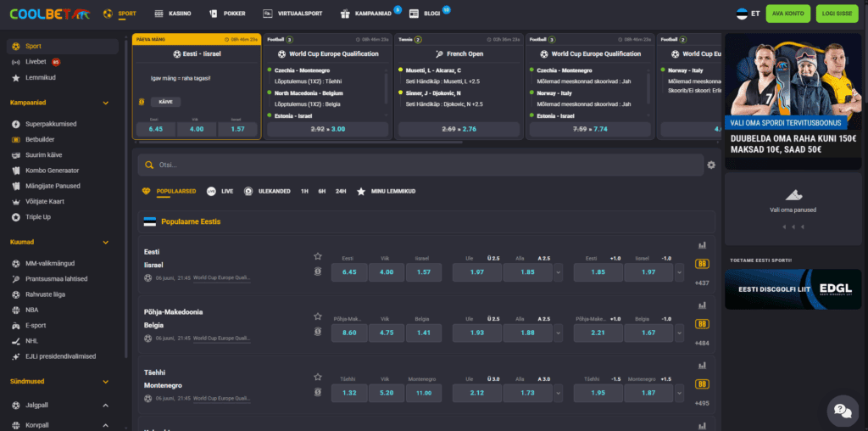Select Minu Lemmikud filter tab

[x=386, y=191]
